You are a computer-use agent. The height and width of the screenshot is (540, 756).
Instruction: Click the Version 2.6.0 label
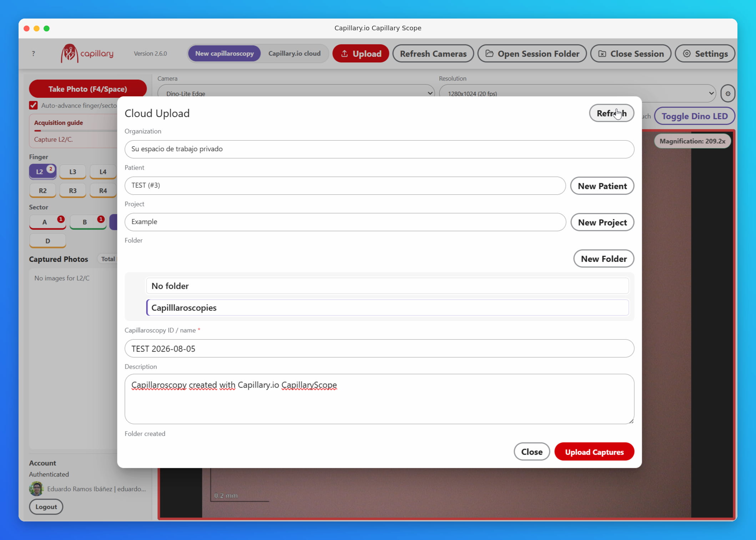(x=150, y=54)
